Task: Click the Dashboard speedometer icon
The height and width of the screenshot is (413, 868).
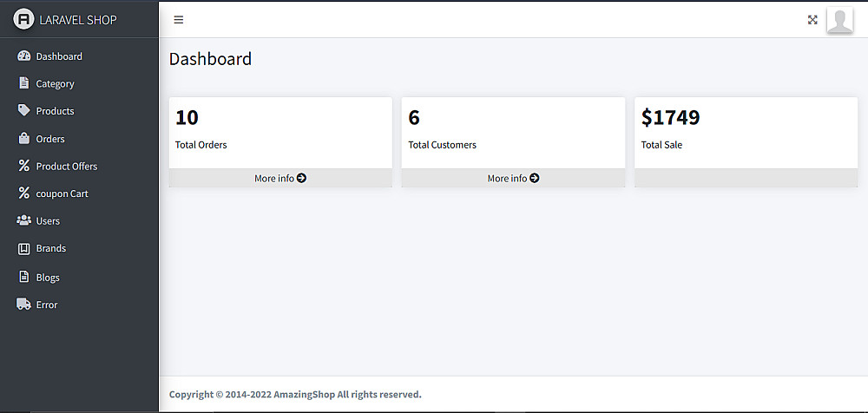Action: coord(24,56)
